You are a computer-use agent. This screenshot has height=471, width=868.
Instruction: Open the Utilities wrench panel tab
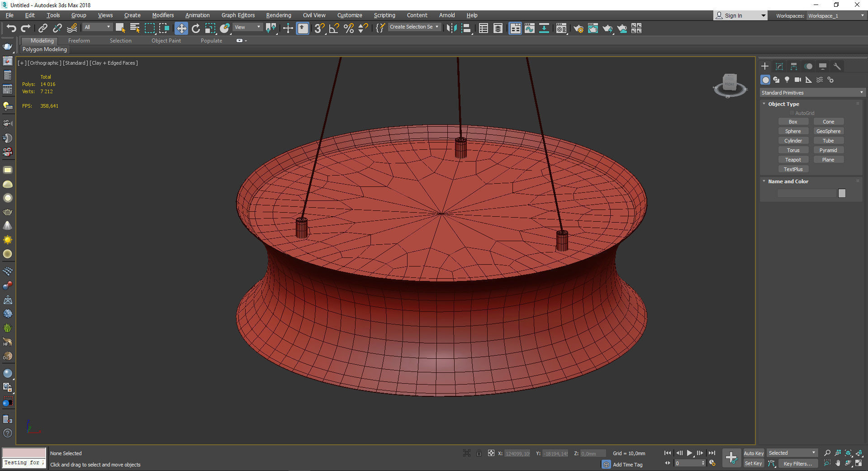coord(837,67)
